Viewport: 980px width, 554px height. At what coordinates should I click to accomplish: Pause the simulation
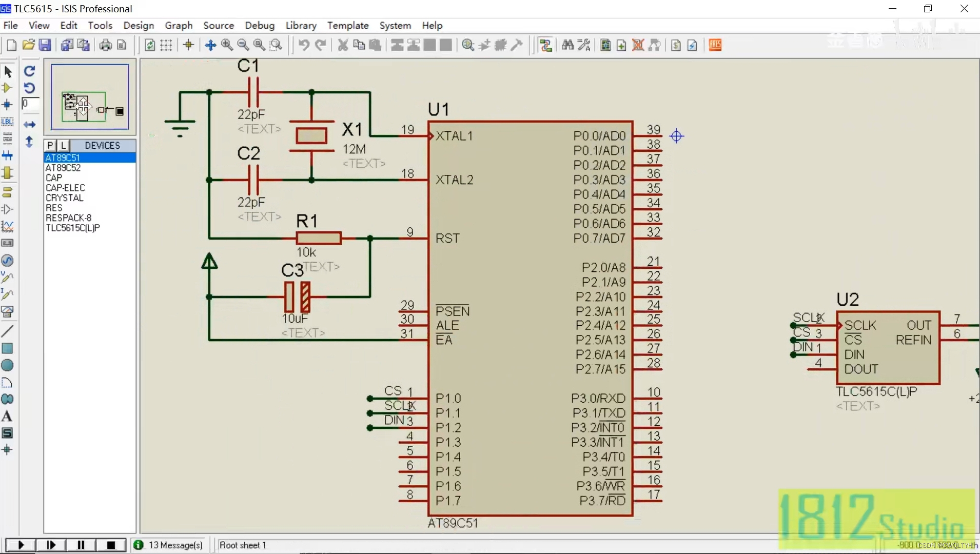81,545
